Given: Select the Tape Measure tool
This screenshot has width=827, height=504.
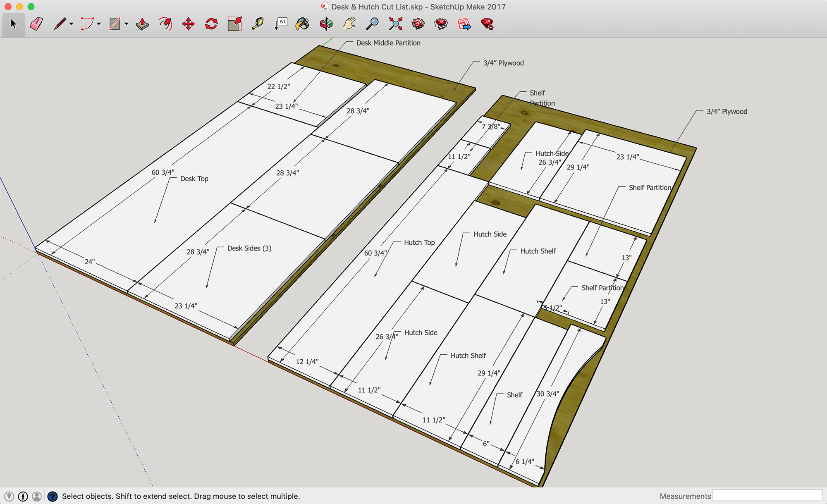Looking at the screenshot, I should click(258, 24).
